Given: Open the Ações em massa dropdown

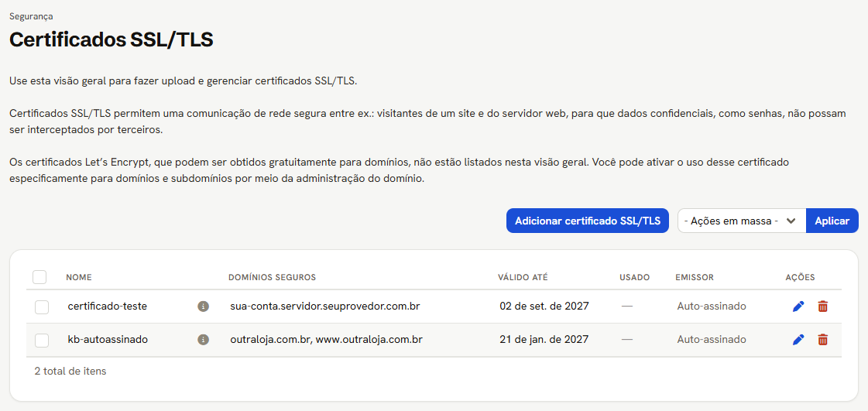Looking at the screenshot, I should tap(742, 221).
